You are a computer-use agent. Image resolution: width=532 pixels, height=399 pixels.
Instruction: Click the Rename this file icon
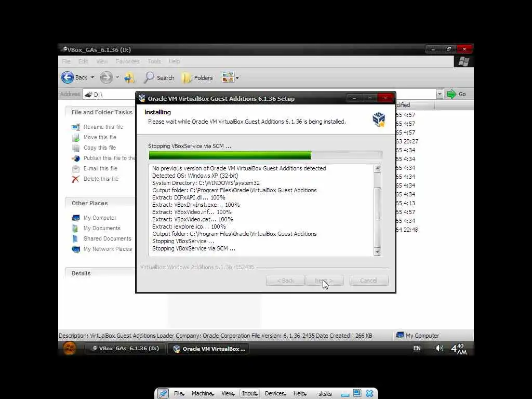point(76,127)
